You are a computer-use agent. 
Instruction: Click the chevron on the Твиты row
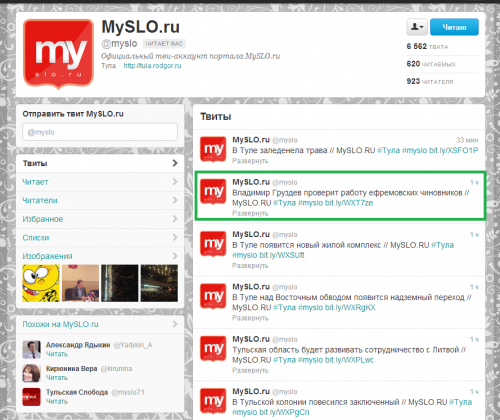(x=175, y=163)
